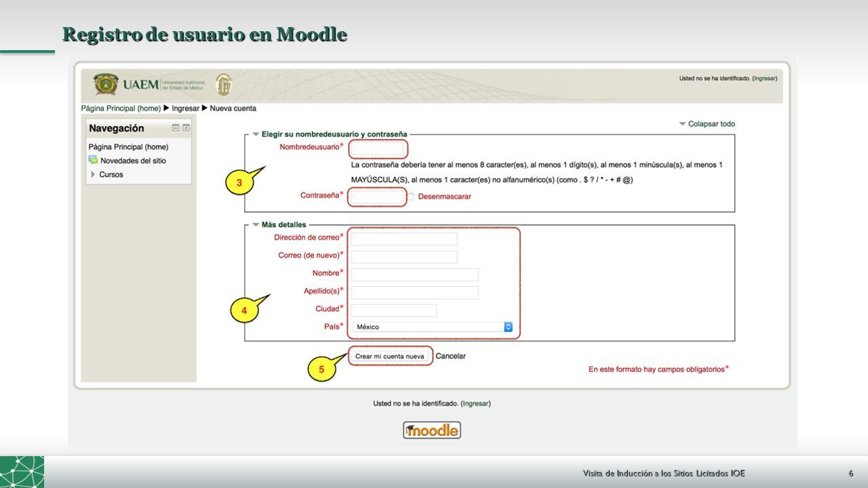Focus the Ciudad input field

(x=394, y=310)
